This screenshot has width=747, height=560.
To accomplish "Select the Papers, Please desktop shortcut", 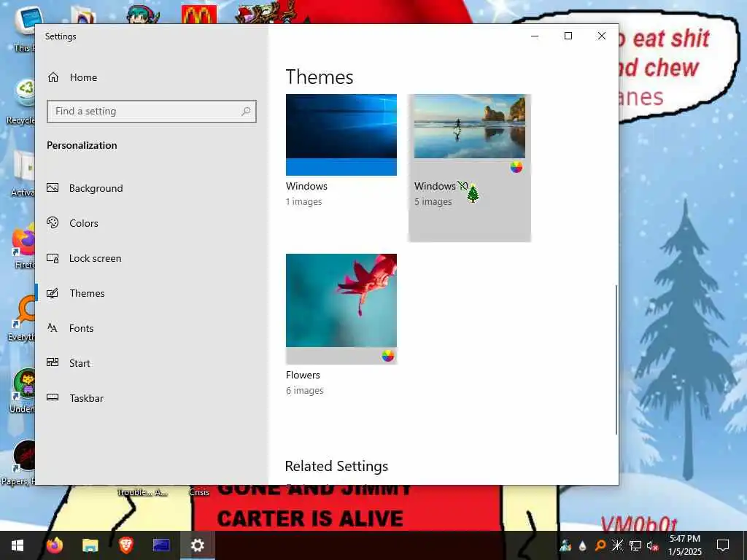I will [x=19, y=463].
